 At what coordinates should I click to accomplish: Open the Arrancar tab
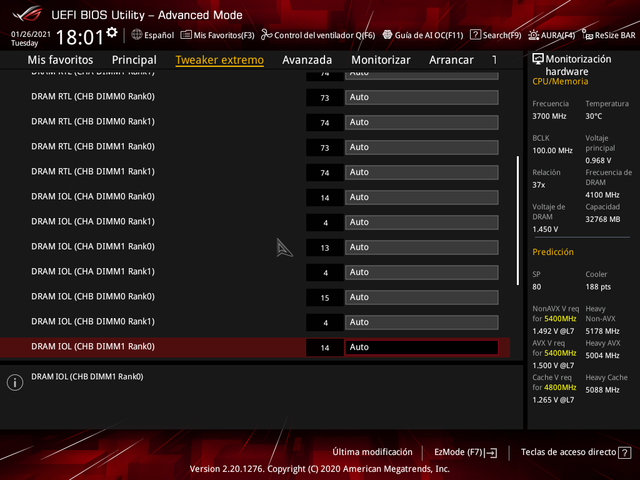point(451,60)
